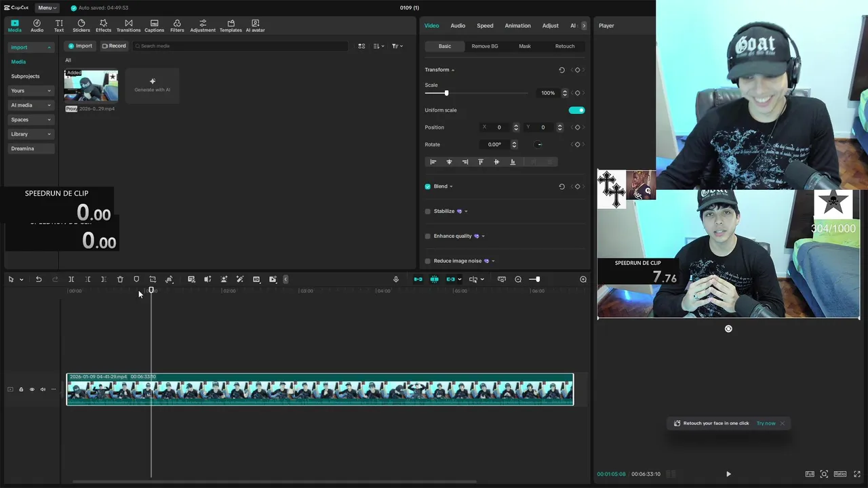Click Generate with AI tile

[x=153, y=85]
